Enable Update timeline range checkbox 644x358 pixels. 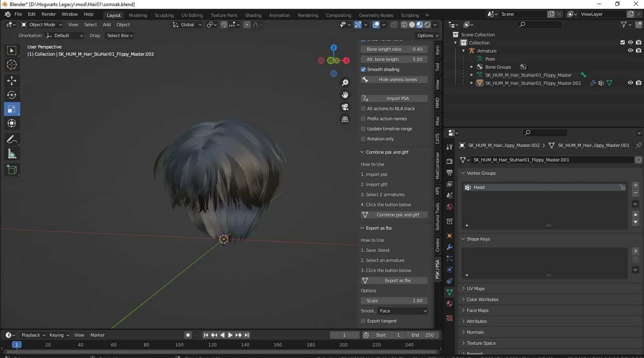(363, 129)
